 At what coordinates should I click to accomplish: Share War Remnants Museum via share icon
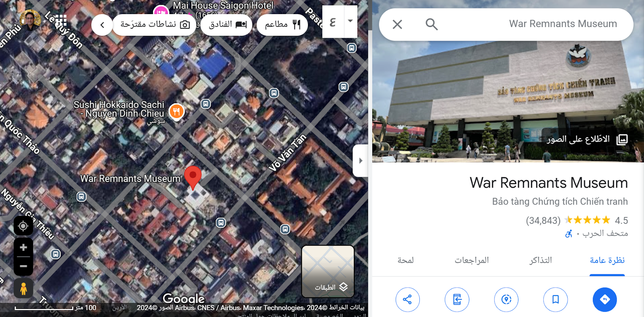(x=407, y=300)
